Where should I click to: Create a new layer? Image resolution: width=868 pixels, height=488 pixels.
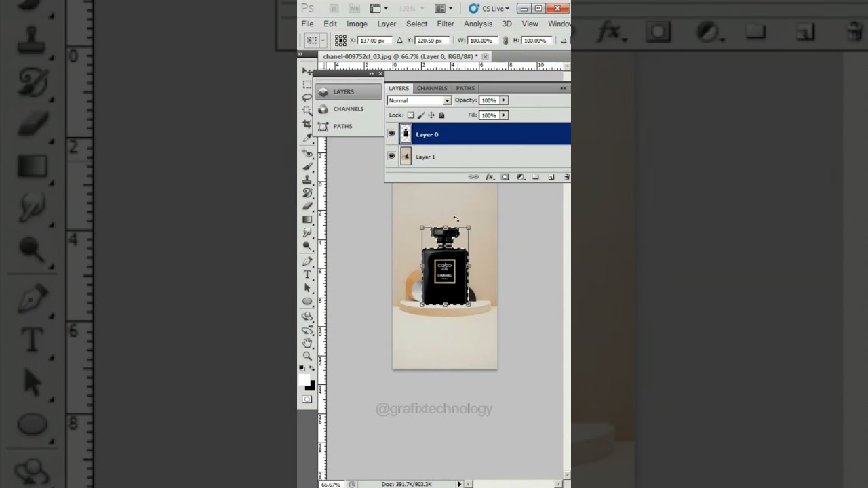click(551, 177)
